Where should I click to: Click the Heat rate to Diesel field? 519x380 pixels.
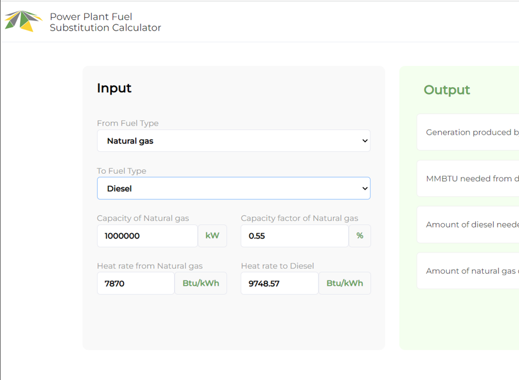(280, 283)
